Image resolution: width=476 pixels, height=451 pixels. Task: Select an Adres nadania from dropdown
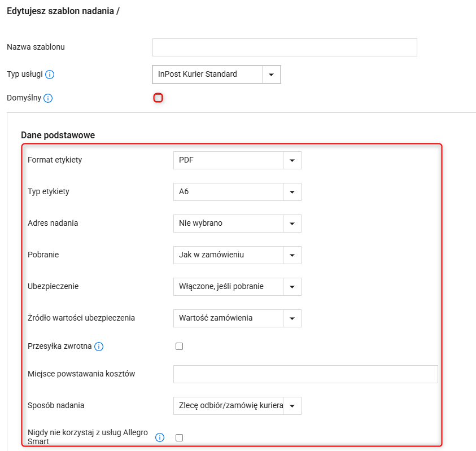point(237,224)
